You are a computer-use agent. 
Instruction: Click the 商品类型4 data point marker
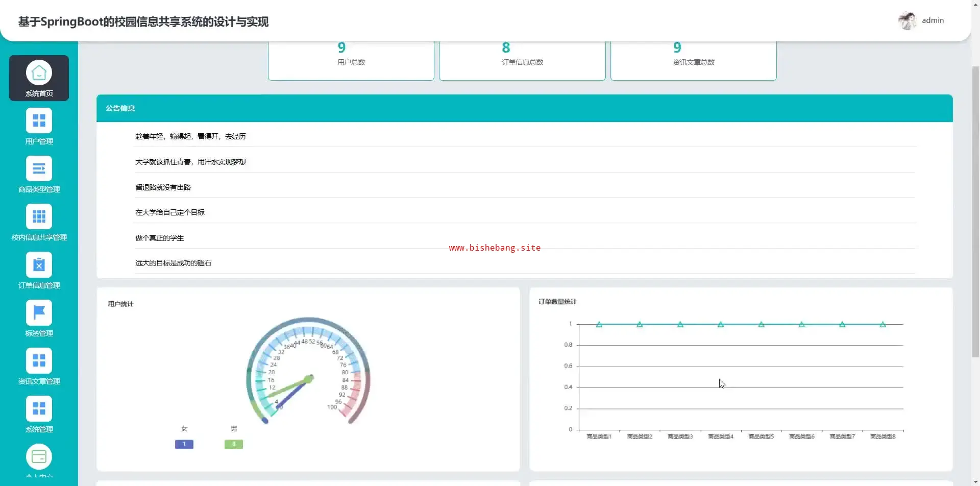(x=721, y=325)
